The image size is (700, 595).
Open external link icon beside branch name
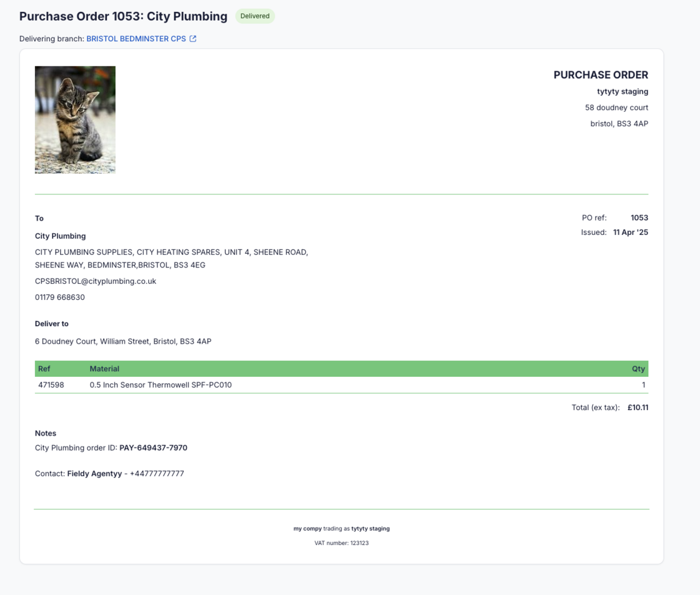pos(193,39)
